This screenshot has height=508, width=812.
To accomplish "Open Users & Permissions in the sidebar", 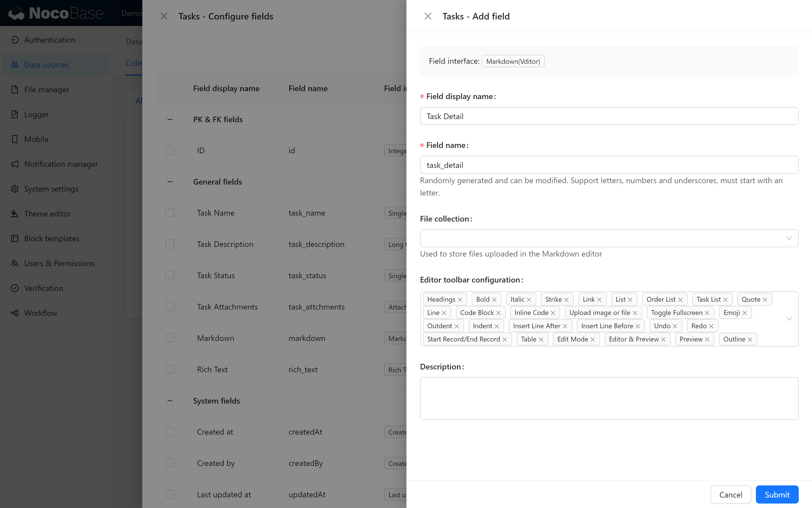I will tap(55, 263).
